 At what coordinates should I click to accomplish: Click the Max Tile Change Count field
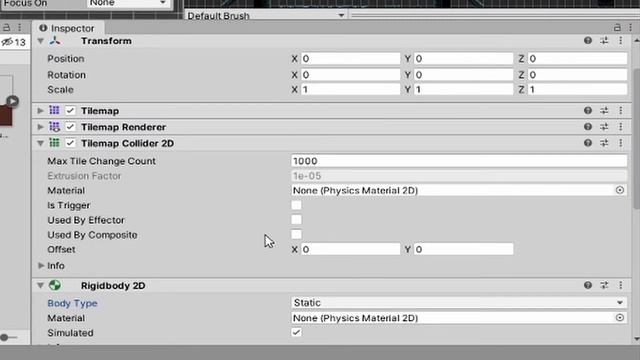pyautogui.click(x=459, y=161)
